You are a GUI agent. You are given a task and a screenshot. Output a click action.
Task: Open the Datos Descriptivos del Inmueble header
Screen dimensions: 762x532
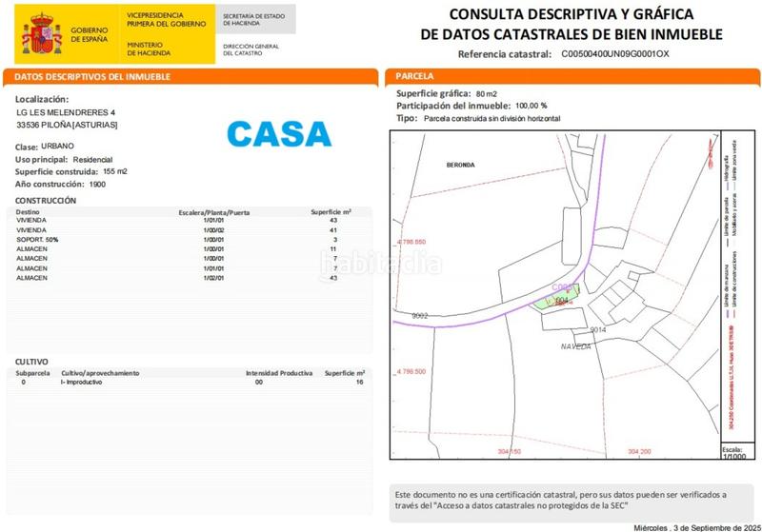pyautogui.click(x=92, y=76)
